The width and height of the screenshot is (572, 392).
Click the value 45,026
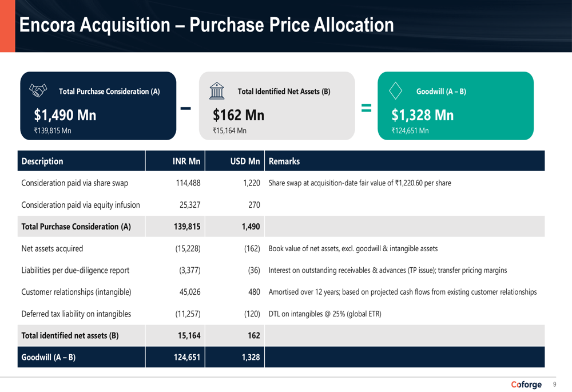click(x=190, y=292)
